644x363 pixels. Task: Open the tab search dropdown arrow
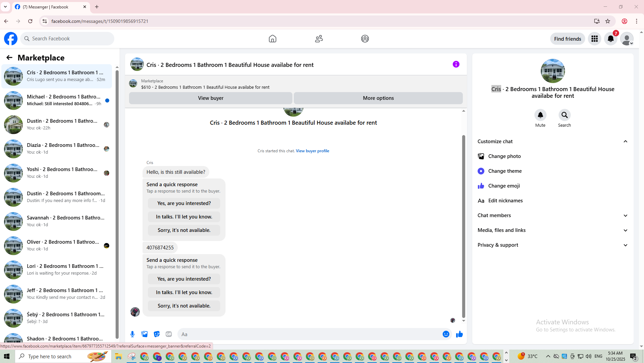[5, 7]
